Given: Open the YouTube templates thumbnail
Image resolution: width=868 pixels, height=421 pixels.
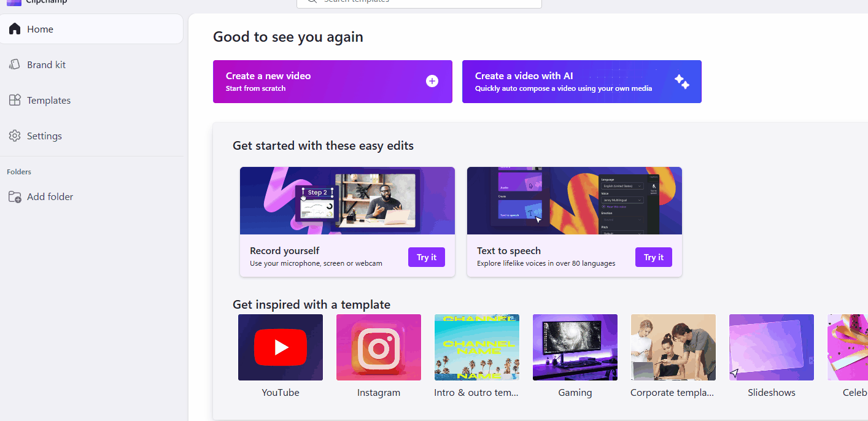Looking at the screenshot, I should coord(280,347).
